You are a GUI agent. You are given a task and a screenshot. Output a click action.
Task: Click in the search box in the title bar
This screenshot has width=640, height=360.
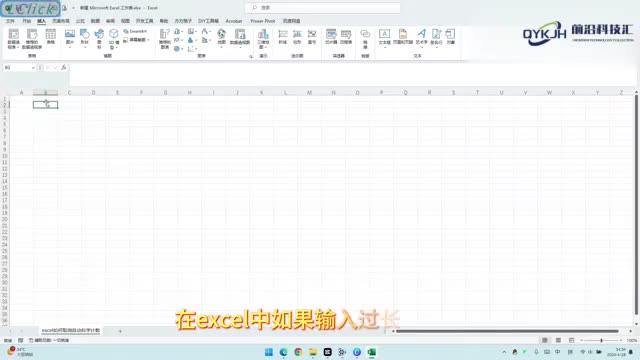click(x=322, y=8)
